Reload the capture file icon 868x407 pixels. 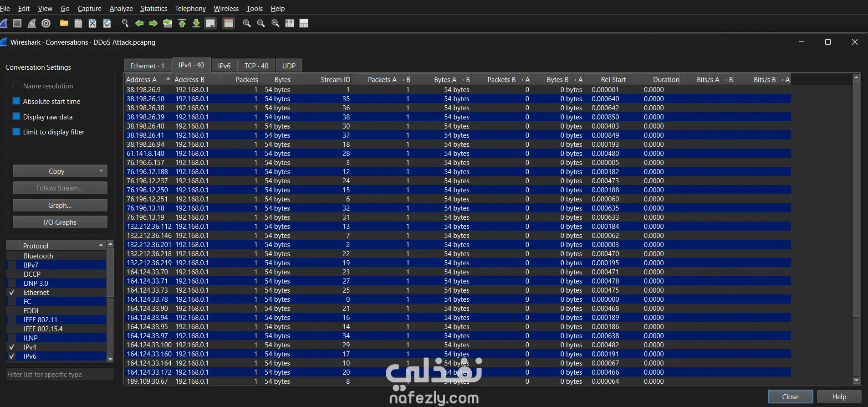107,23
